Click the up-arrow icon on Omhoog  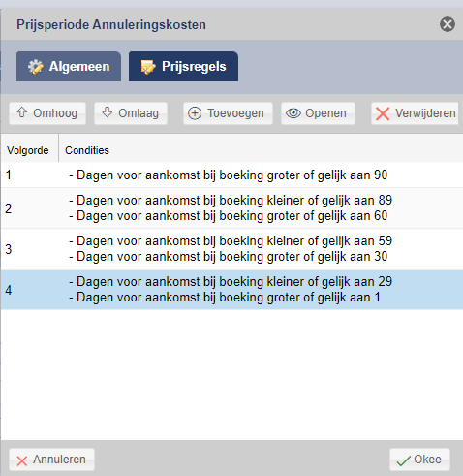(21, 112)
